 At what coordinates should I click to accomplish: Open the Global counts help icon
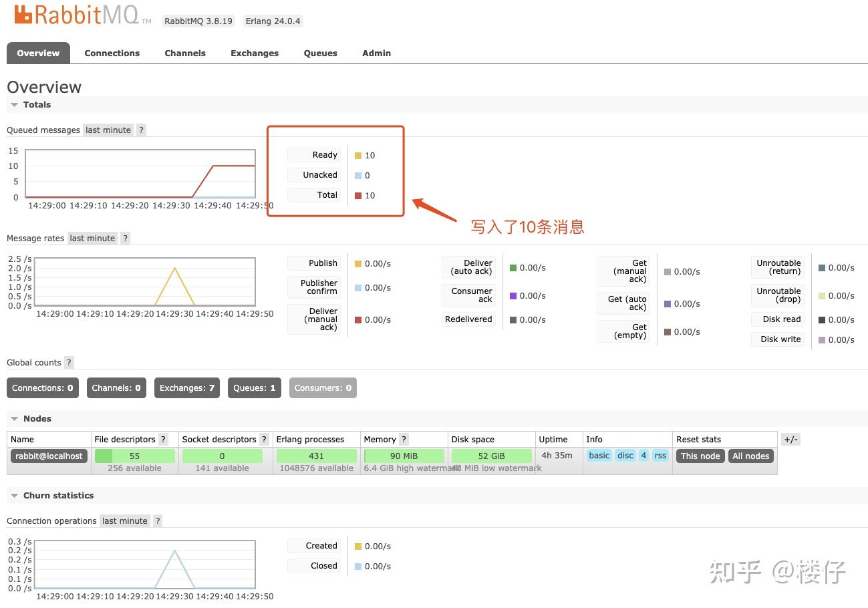tap(69, 362)
